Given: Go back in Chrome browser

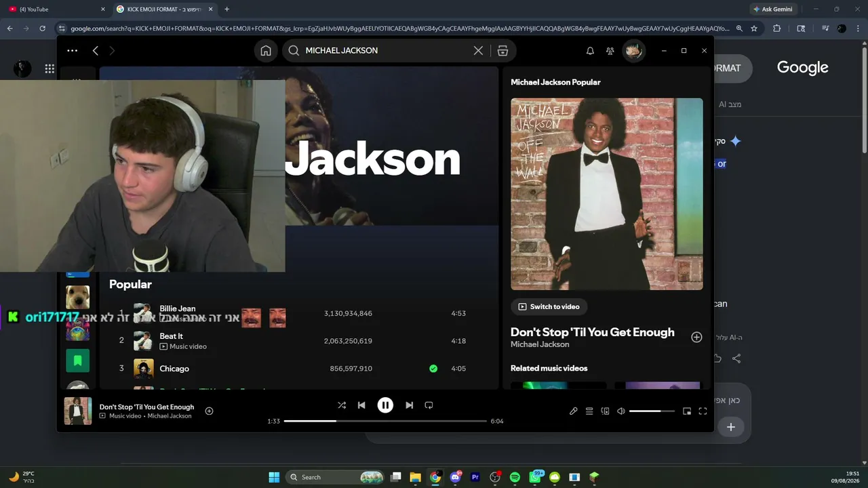Looking at the screenshot, I should click(x=9, y=28).
